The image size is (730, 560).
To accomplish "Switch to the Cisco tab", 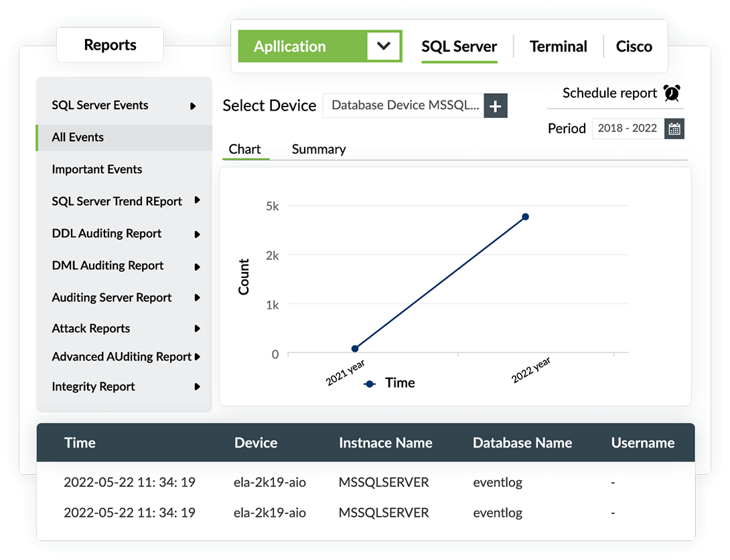I will [634, 46].
